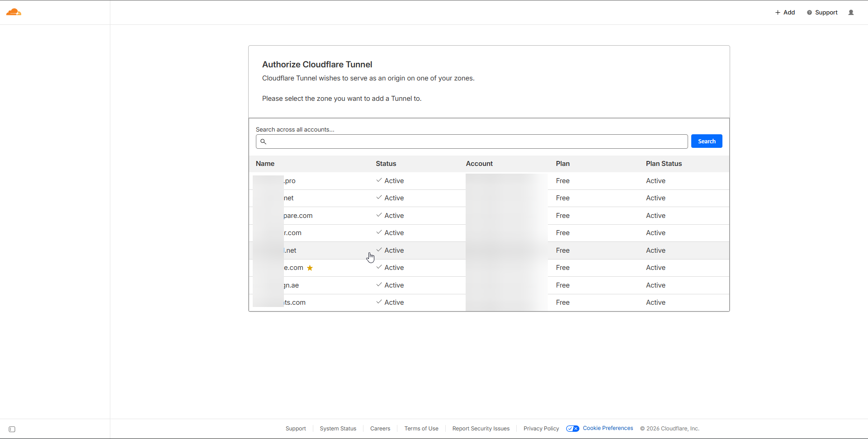Toggle the sidebar collapse icon bottom-left
The height and width of the screenshot is (439, 868).
click(12, 429)
